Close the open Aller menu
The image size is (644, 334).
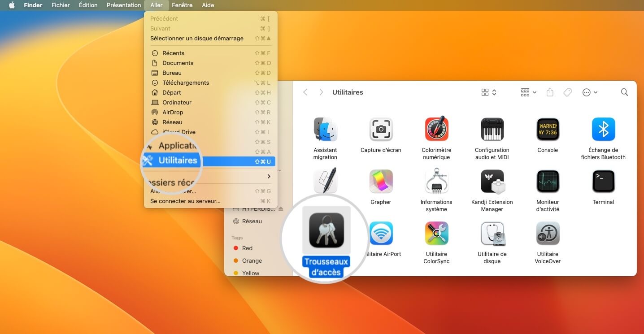[x=157, y=5]
